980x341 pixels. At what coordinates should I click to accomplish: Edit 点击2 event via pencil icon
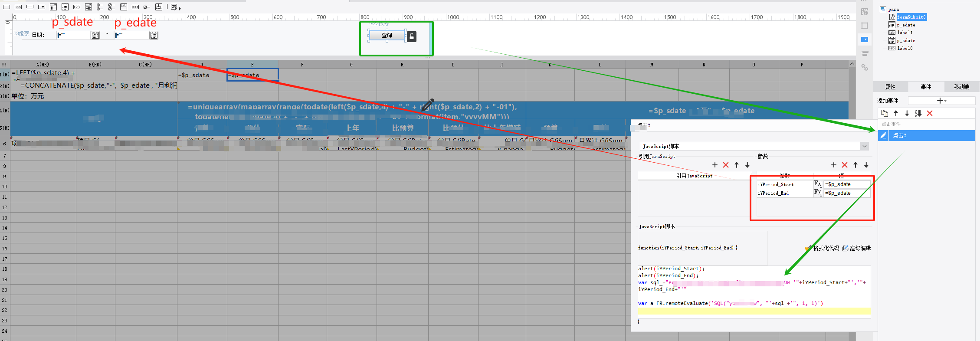point(883,135)
